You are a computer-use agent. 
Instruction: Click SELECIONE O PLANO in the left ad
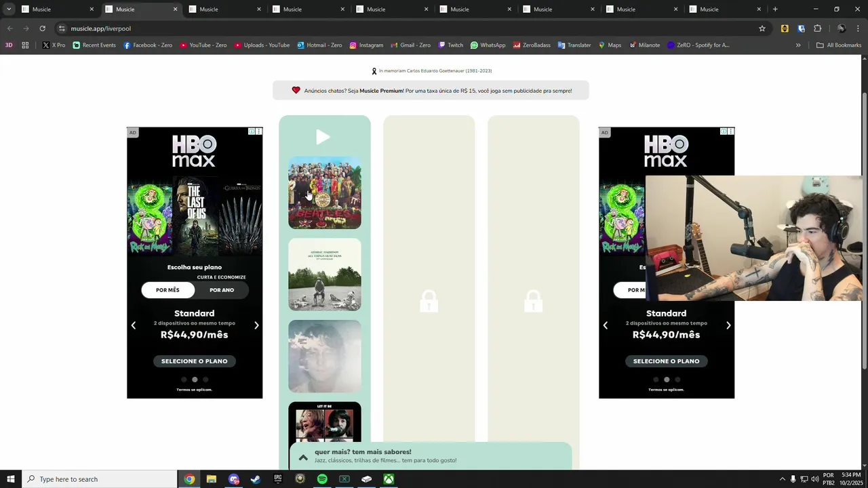[194, 361]
